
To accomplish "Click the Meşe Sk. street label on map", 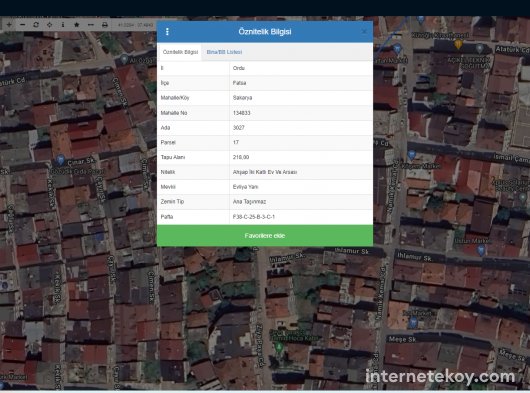I will [x=402, y=339].
